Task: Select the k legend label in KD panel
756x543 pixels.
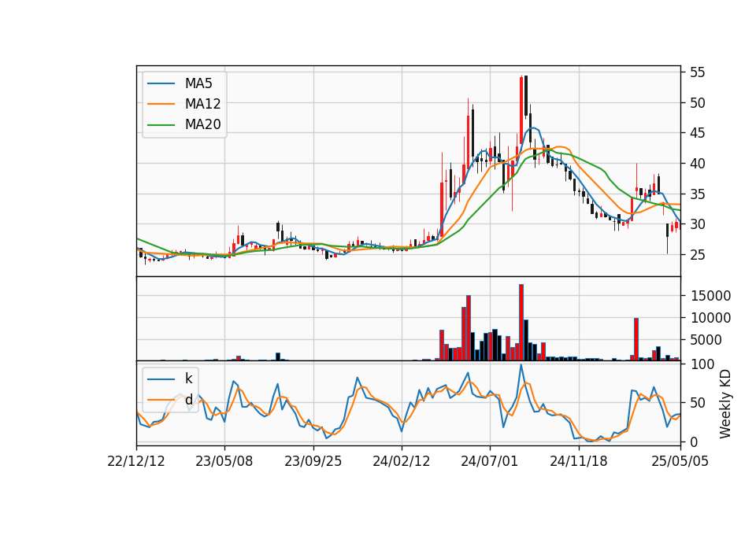Action: 188,379
